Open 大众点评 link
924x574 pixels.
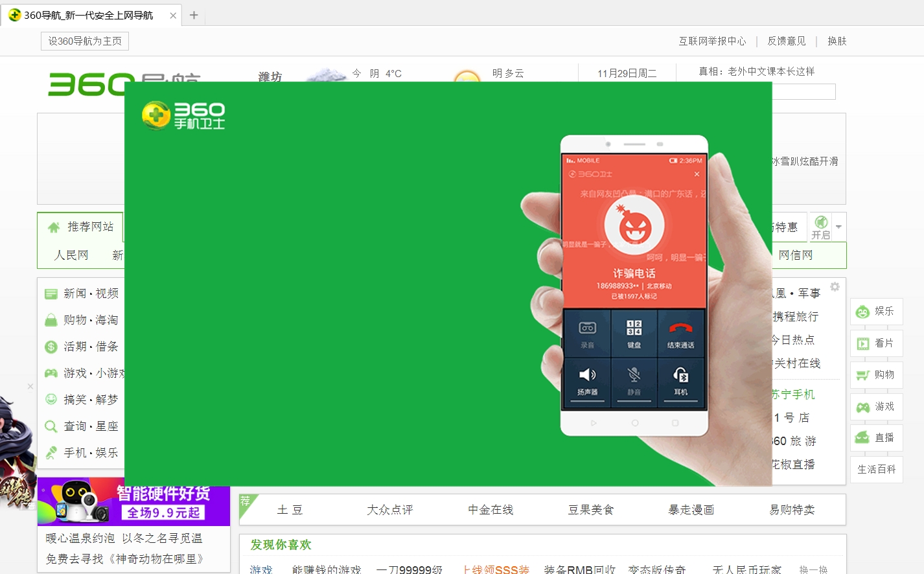click(390, 510)
